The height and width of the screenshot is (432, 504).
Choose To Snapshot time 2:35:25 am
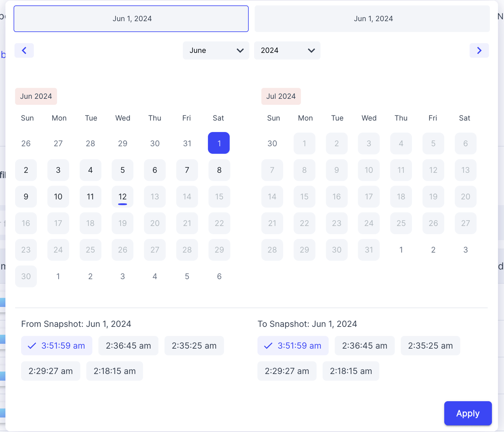point(431,346)
